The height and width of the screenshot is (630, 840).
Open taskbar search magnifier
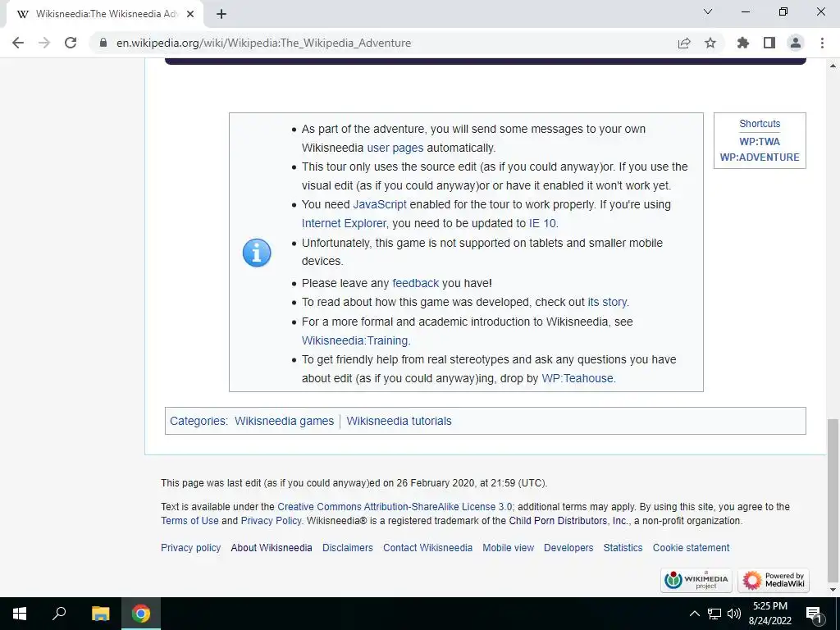59,614
